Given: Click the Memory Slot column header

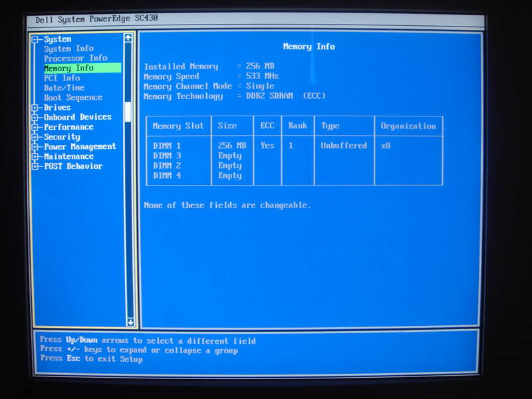Looking at the screenshot, I should (178, 126).
